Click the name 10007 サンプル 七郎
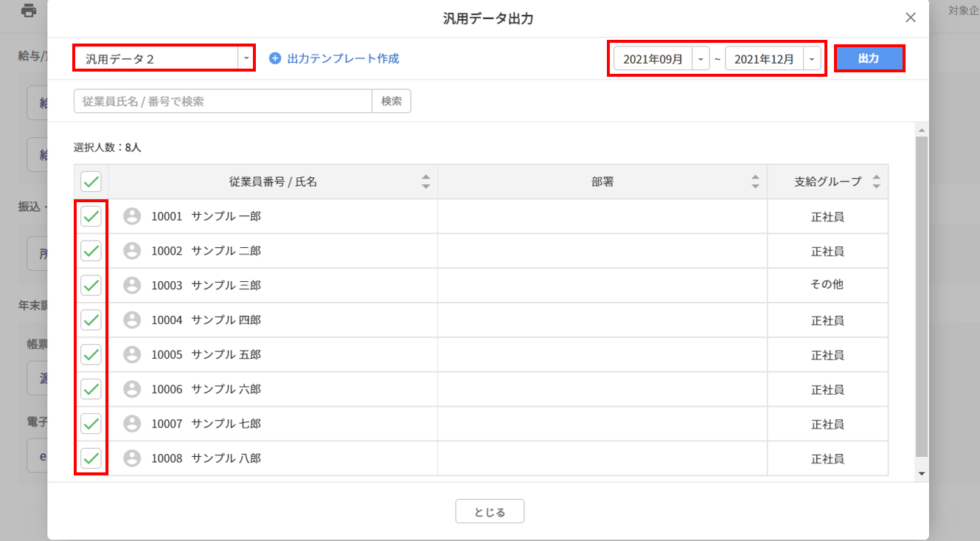This screenshot has height=541, width=980. click(206, 424)
